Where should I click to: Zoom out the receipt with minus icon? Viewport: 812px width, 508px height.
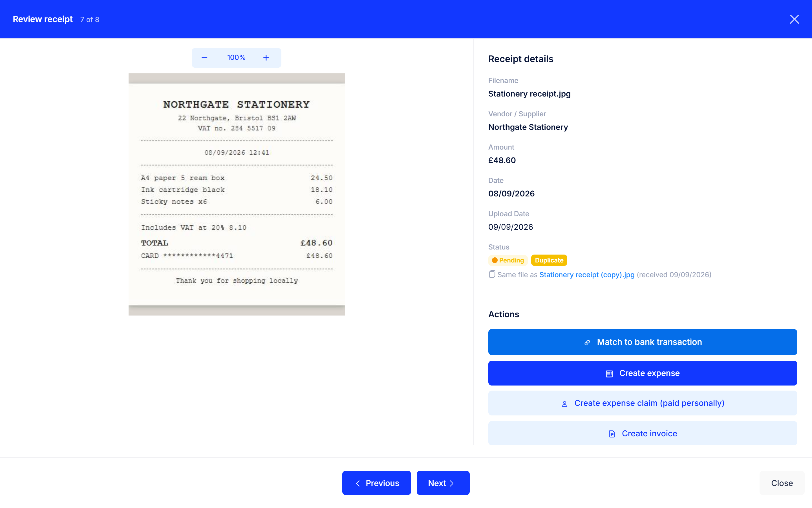tap(204, 58)
